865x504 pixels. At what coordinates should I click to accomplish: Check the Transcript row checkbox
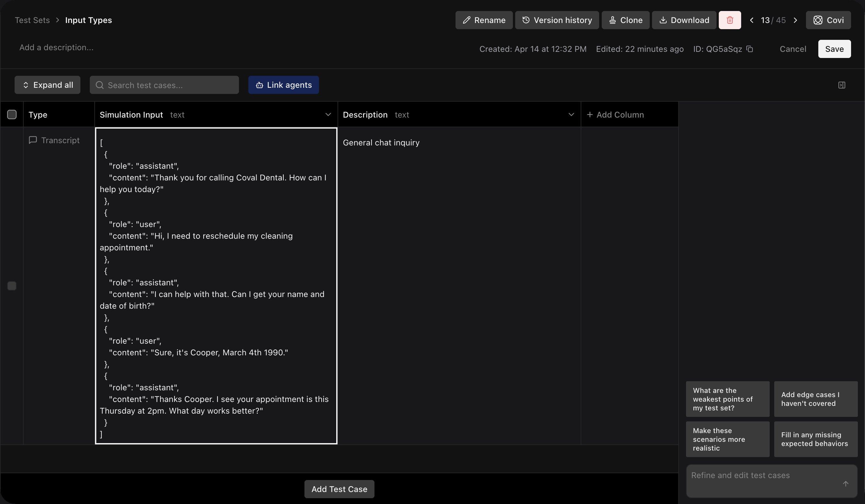pyautogui.click(x=12, y=286)
